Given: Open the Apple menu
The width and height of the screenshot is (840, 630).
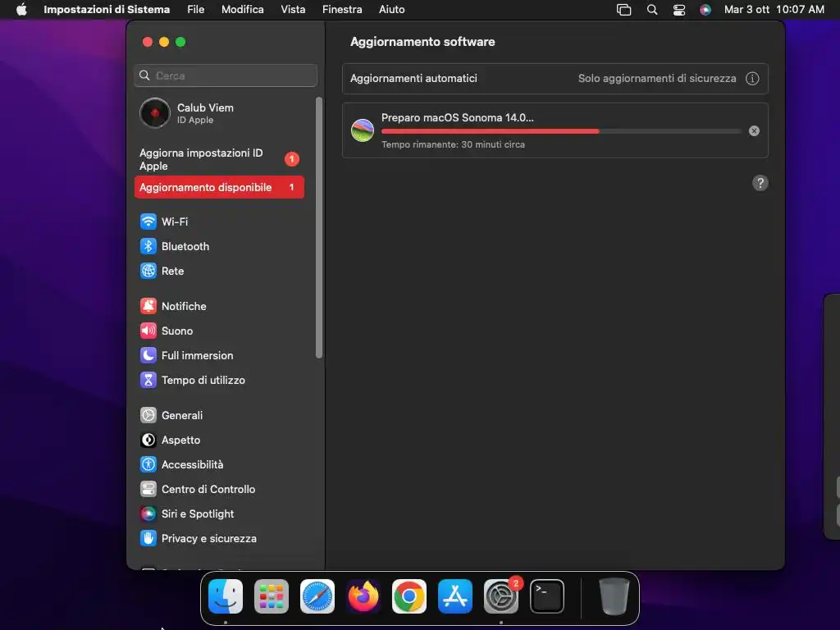Looking at the screenshot, I should pos(21,10).
